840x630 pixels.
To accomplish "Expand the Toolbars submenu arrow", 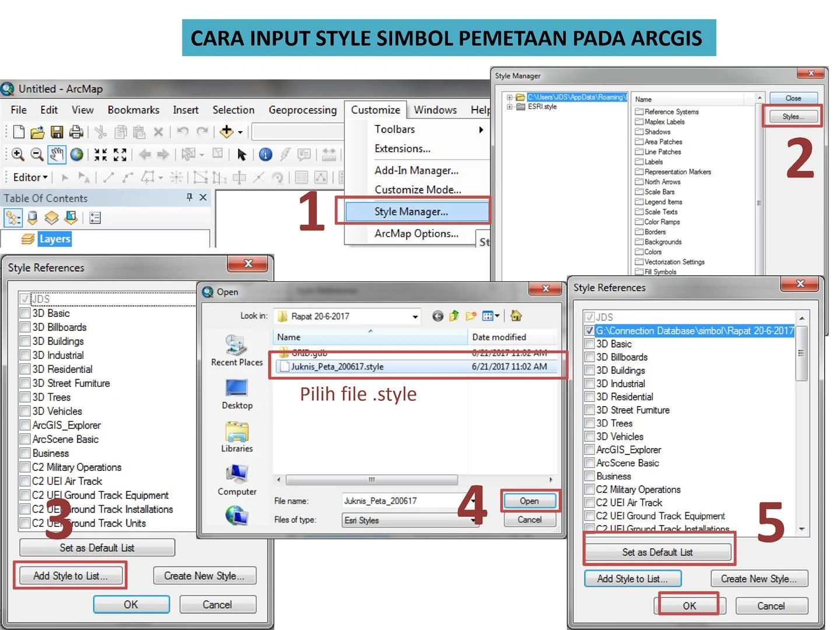I will pyautogui.click(x=481, y=129).
